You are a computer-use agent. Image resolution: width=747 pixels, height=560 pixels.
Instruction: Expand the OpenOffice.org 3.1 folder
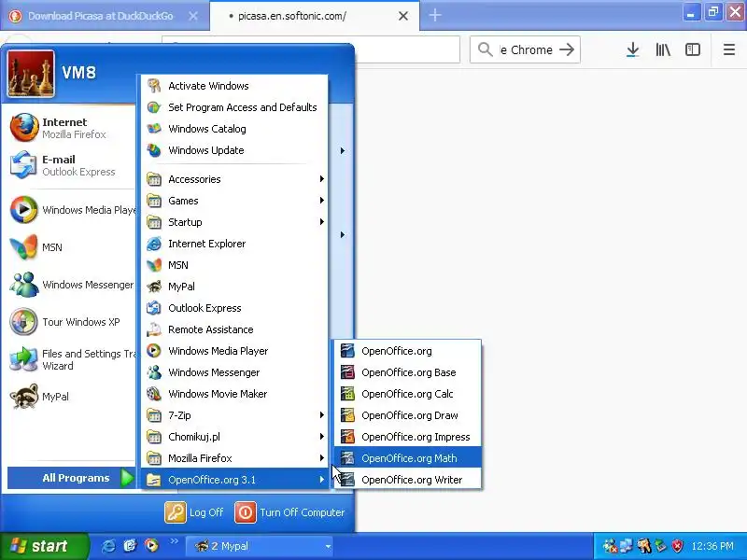tap(234, 480)
